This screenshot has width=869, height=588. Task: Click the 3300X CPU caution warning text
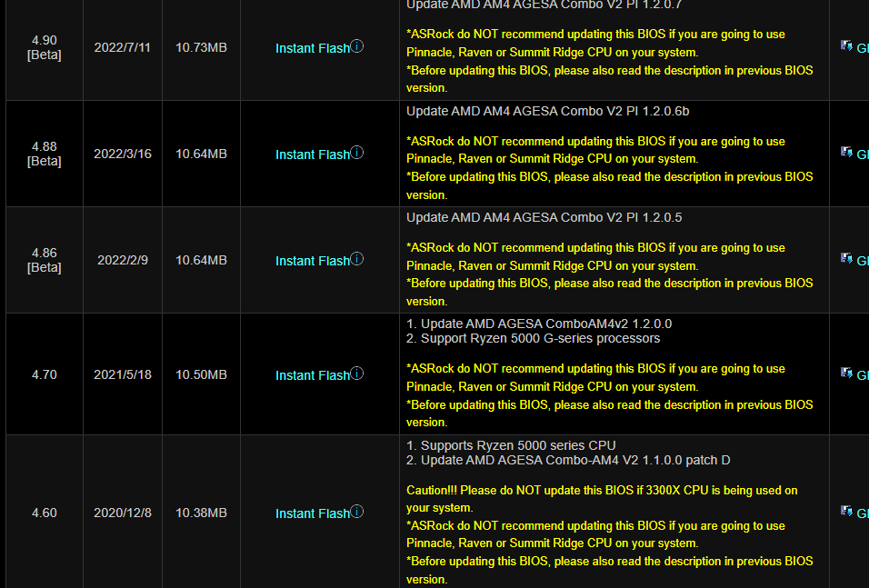[602, 499]
